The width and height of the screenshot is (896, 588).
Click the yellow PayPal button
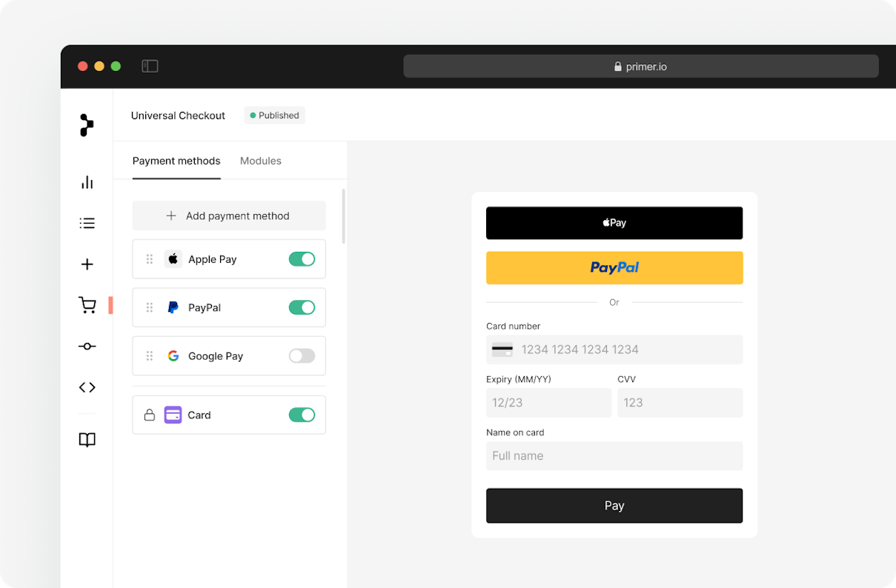(x=614, y=268)
